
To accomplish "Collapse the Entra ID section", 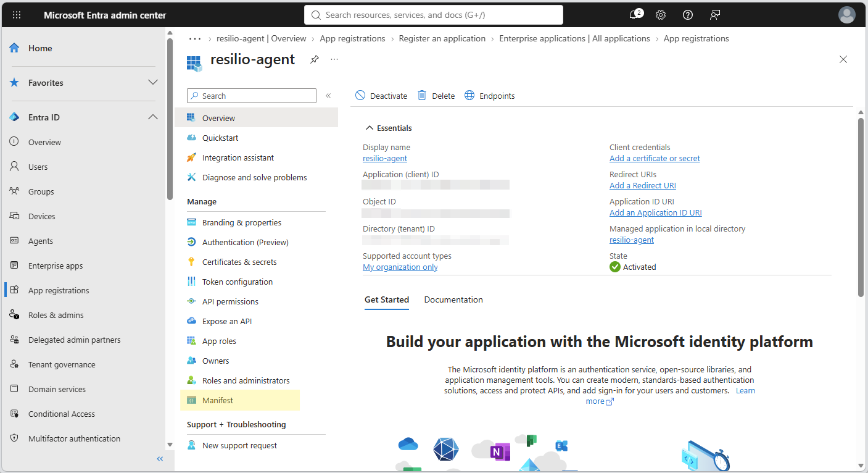I will click(x=153, y=117).
